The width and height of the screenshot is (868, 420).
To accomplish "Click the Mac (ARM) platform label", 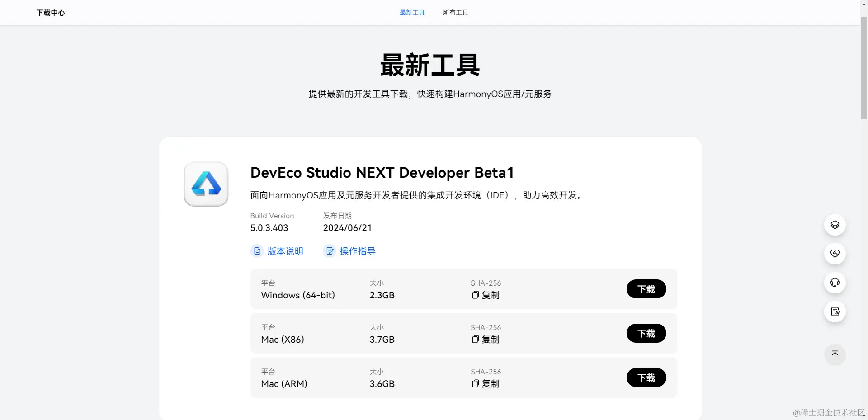I will click(x=284, y=384).
